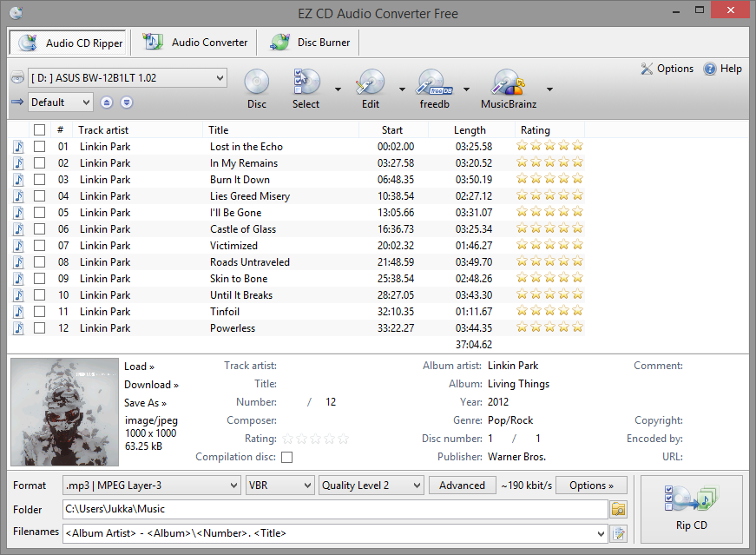Open the .mp3 MPEG Layer-3 format dropdown
Image resolution: width=756 pixels, height=555 pixels.
[151, 485]
